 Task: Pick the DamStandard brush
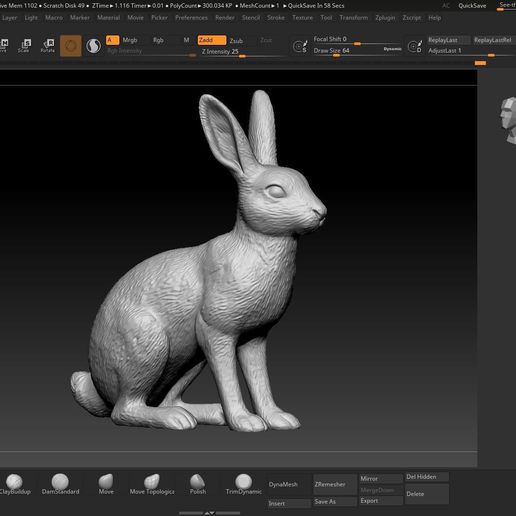tap(60, 484)
